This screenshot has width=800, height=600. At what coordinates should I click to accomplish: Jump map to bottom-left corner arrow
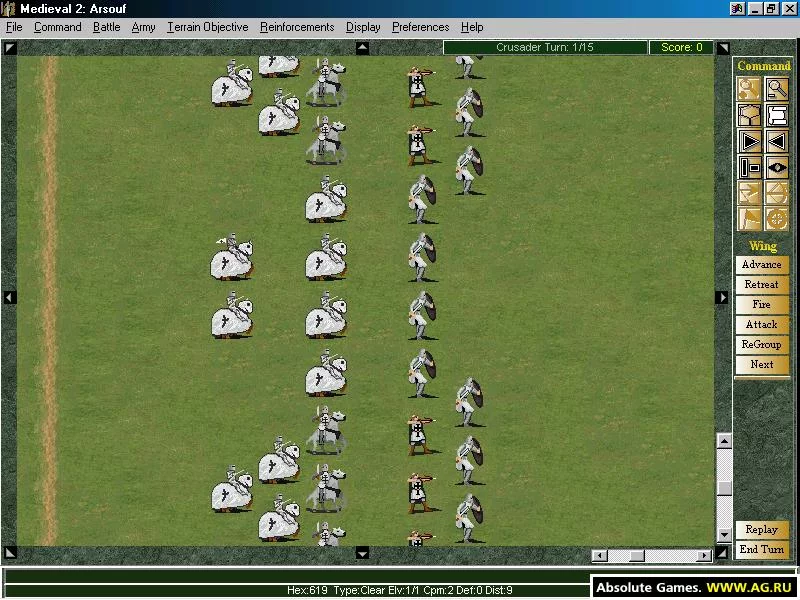click(x=10, y=553)
